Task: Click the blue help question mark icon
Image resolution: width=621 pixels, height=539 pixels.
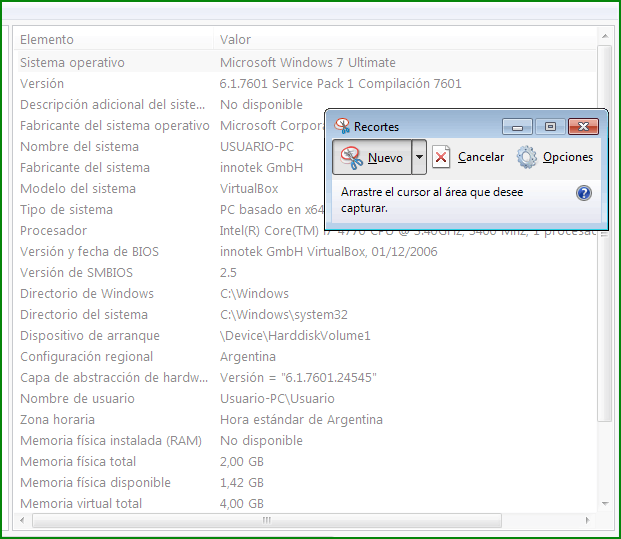Action: point(584,193)
